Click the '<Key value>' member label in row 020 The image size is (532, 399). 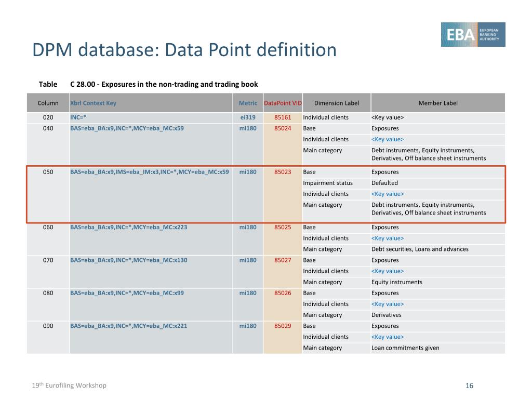point(388,117)
